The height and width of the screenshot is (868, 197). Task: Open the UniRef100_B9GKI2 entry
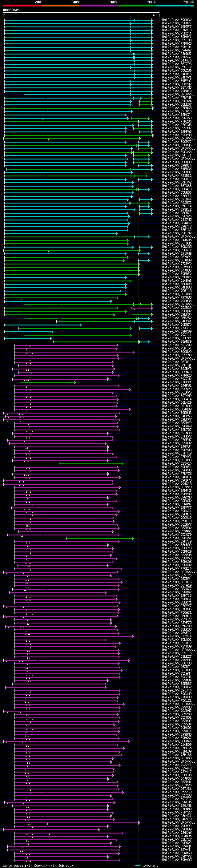pyautogui.click(x=177, y=179)
